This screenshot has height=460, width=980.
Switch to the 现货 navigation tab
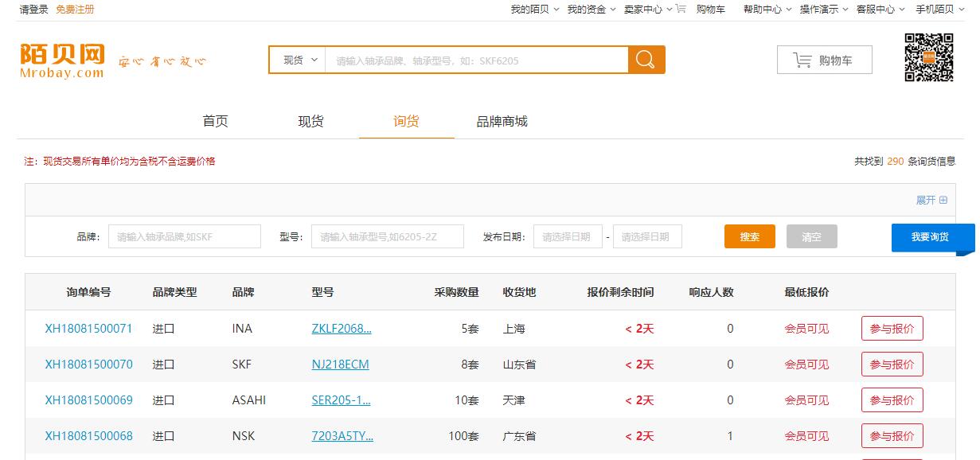tap(310, 122)
